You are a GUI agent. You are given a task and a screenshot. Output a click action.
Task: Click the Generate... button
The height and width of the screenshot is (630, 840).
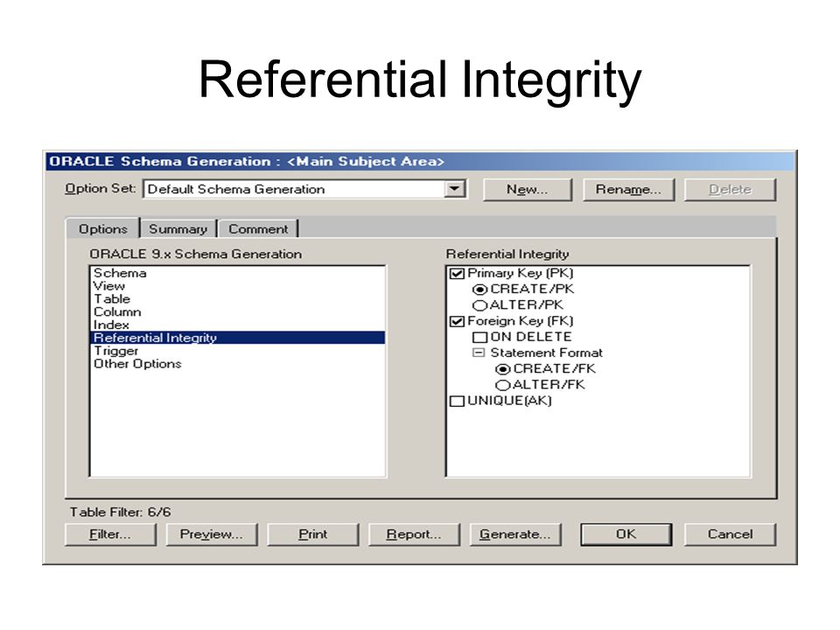515,534
